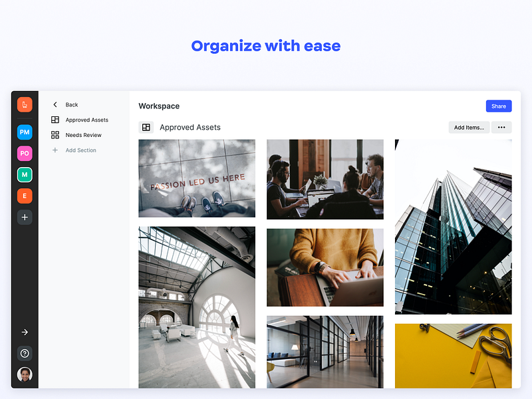Go back using the chevron arrow
This screenshot has width=532, height=399.
coord(55,104)
